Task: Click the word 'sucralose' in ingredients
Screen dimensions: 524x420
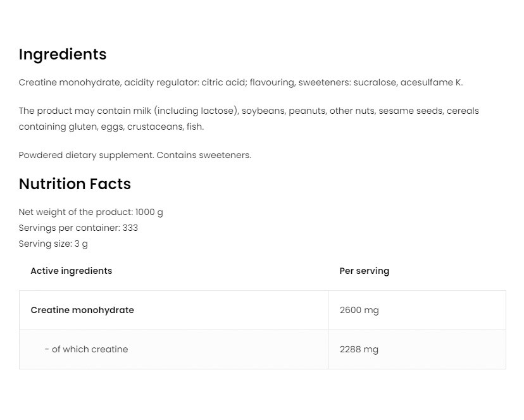Action: [375, 82]
